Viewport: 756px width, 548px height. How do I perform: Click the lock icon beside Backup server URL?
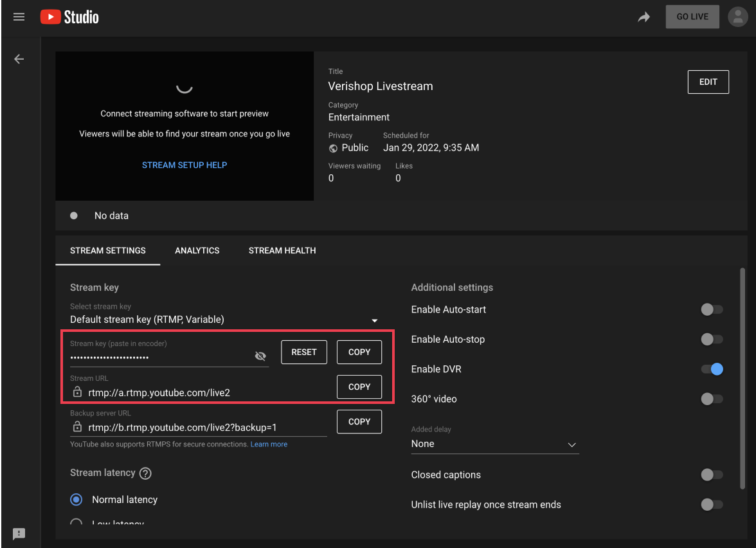coord(77,426)
